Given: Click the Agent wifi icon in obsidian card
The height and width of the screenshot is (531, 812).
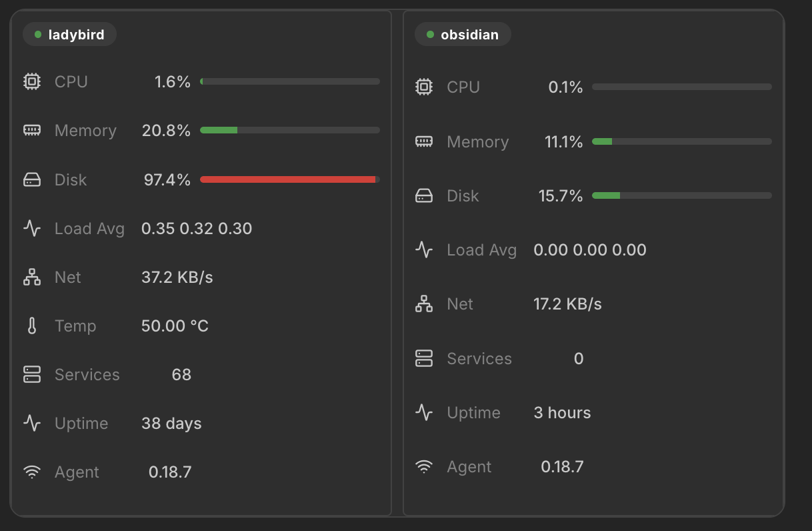Looking at the screenshot, I should coord(424,466).
